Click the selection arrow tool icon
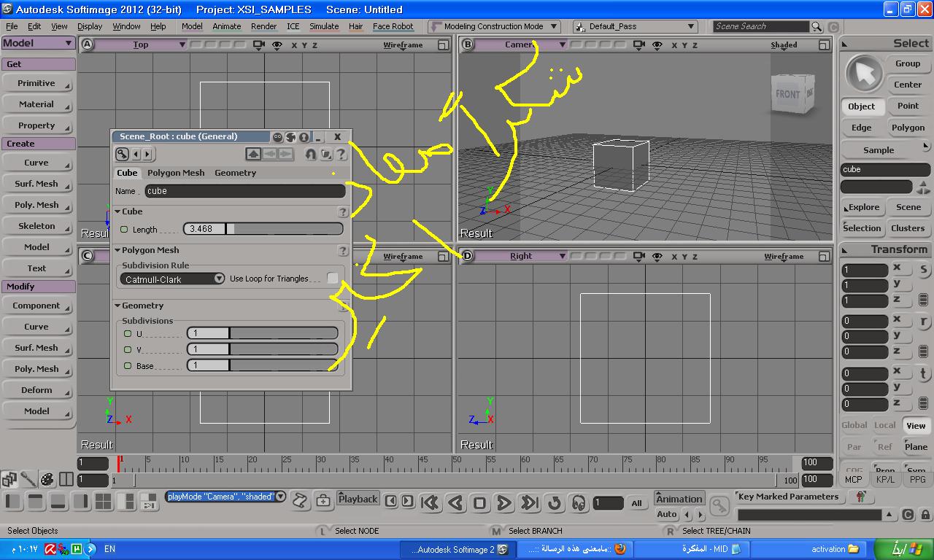Screen dimensions: 934x560 (864, 74)
